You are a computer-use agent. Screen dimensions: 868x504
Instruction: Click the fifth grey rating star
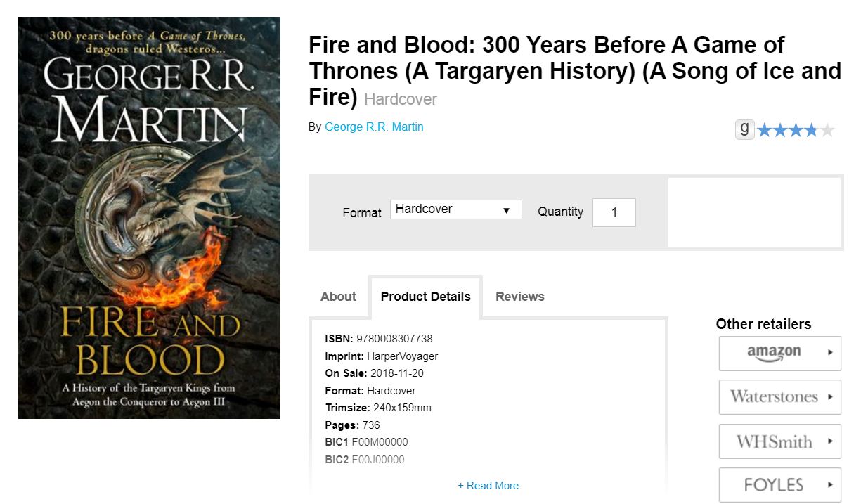click(827, 130)
